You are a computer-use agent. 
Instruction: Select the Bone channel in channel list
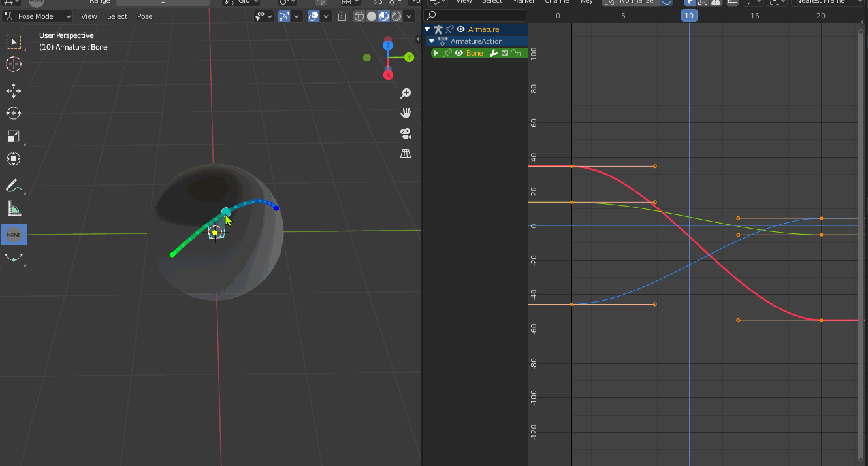click(x=475, y=53)
